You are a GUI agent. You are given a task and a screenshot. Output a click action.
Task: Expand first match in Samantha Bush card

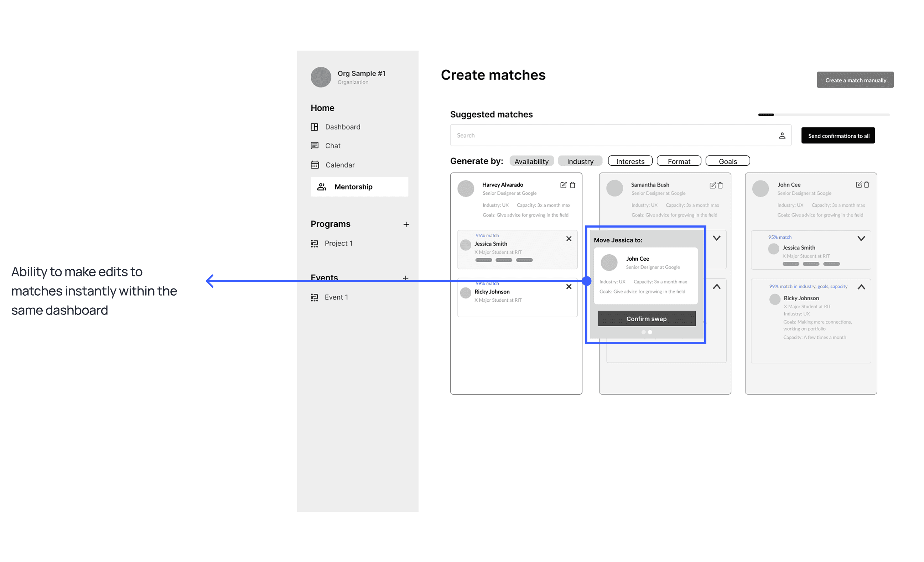pos(717,238)
